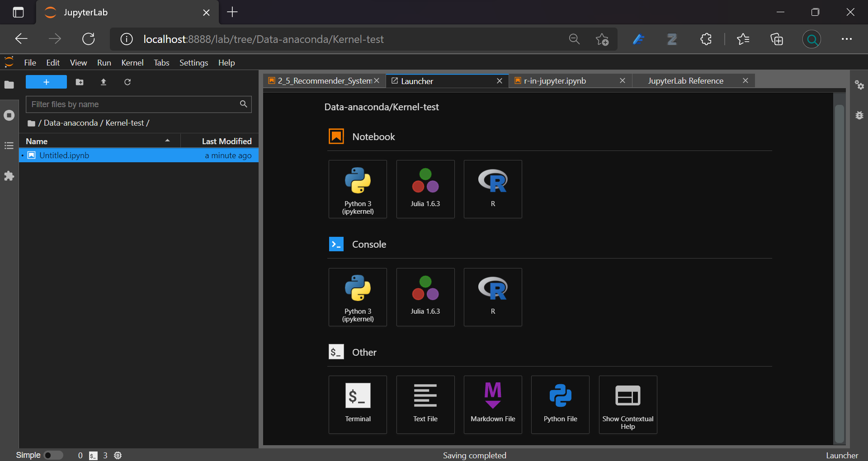
Task: Open an R console
Action: point(493,297)
